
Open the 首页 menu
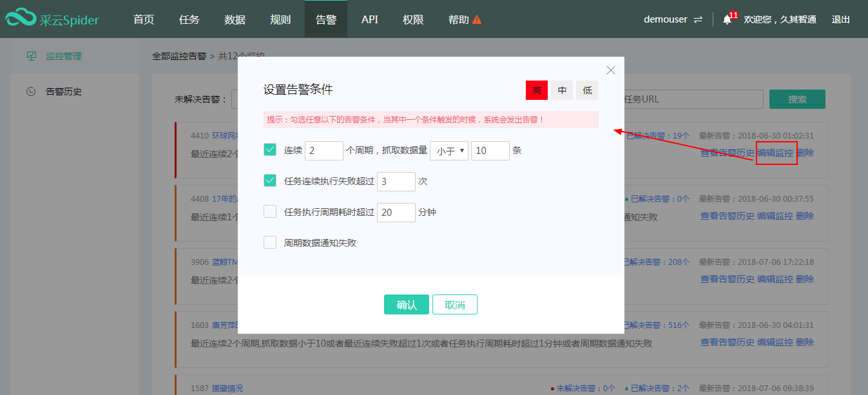coord(144,19)
